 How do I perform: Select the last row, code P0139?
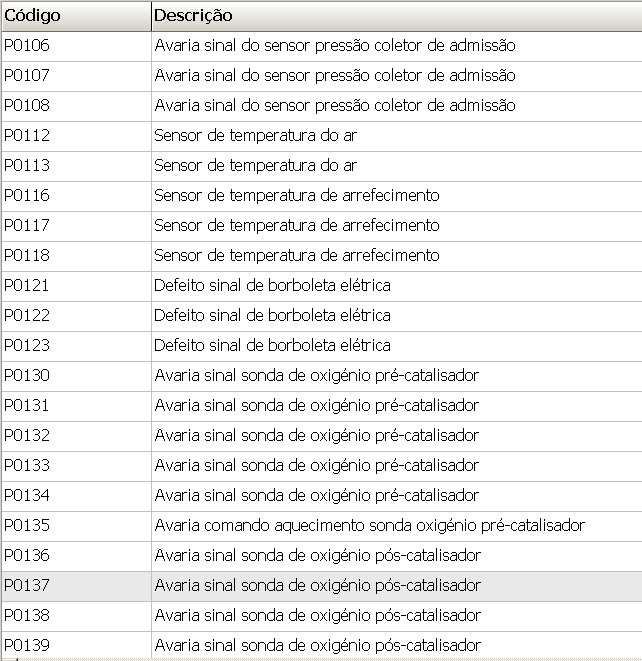click(x=27, y=646)
